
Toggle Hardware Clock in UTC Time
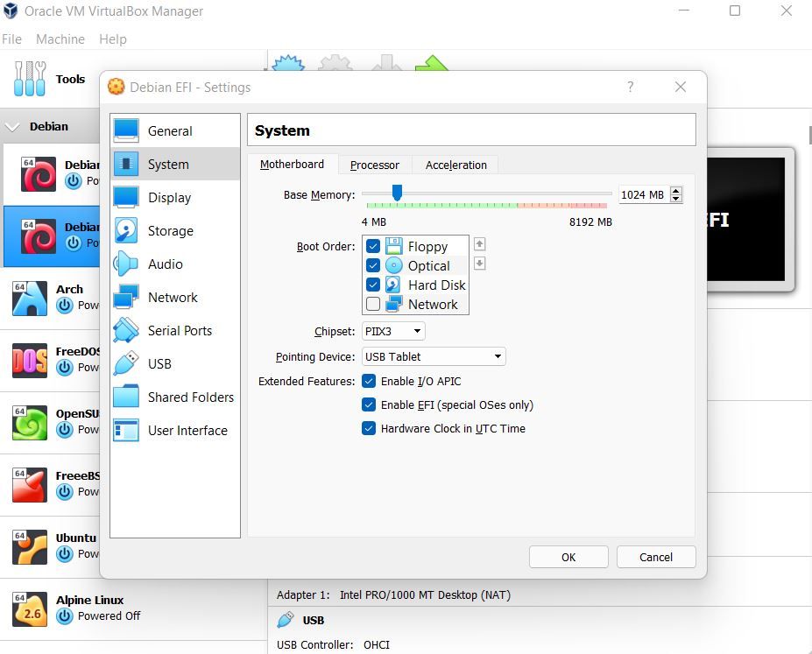click(369, 428)
